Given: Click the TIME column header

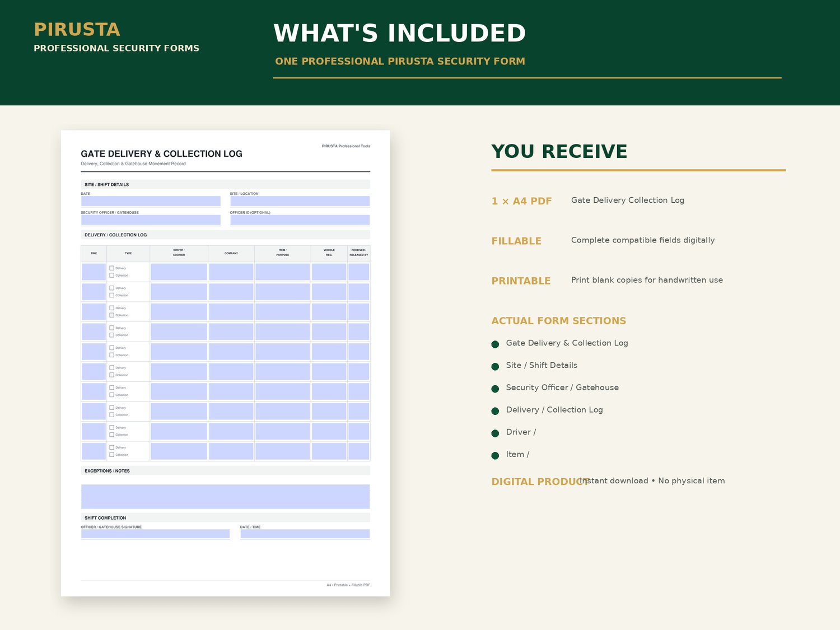Looking at the screenshot, I should click(x=94, y=253).
